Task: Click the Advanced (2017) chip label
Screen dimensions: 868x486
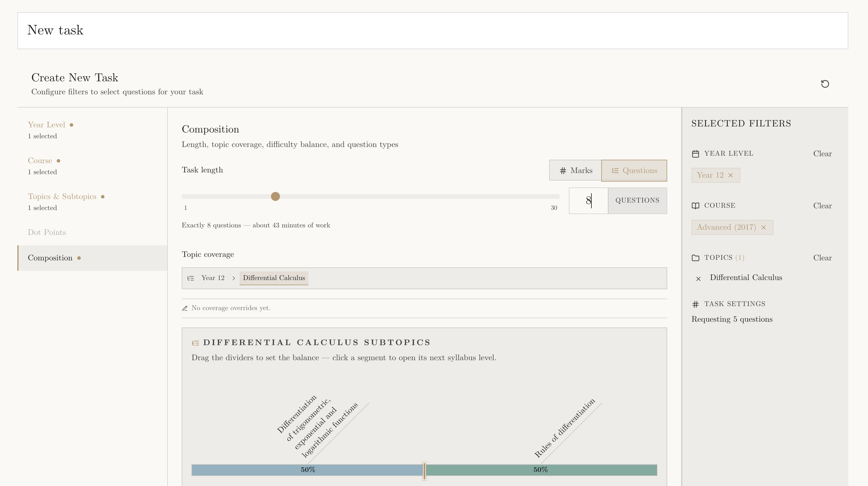Action: [x=726, y=227]
